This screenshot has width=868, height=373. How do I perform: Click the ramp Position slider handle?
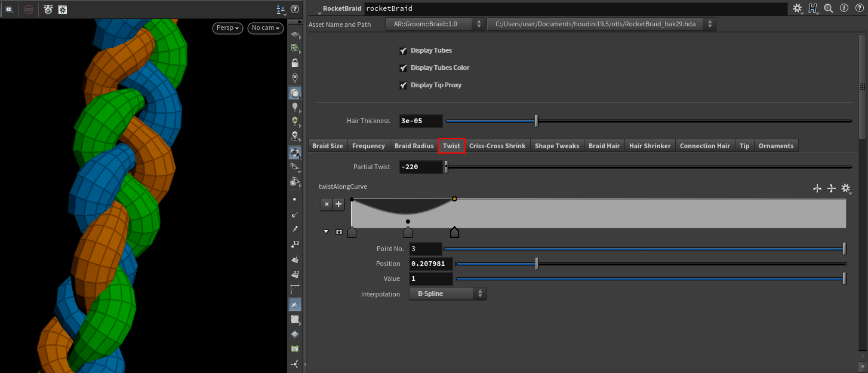[537, 264]
